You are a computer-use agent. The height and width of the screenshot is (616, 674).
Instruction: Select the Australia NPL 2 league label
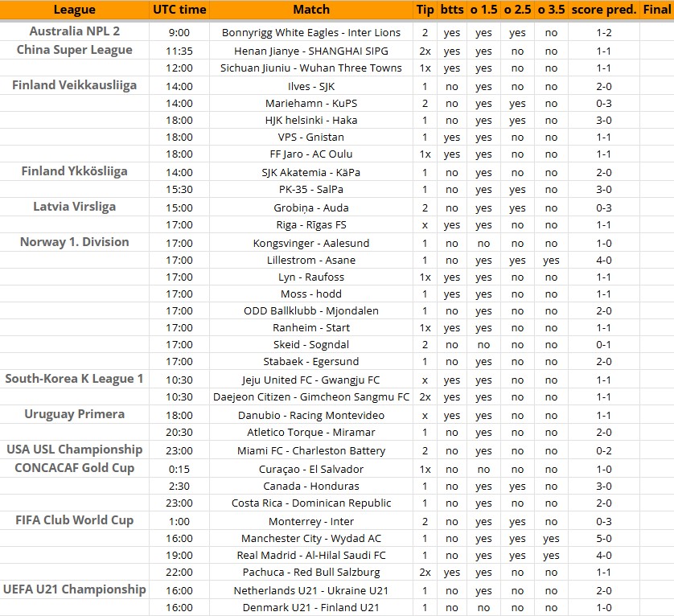pyautogui.click(x=74, y=31)
